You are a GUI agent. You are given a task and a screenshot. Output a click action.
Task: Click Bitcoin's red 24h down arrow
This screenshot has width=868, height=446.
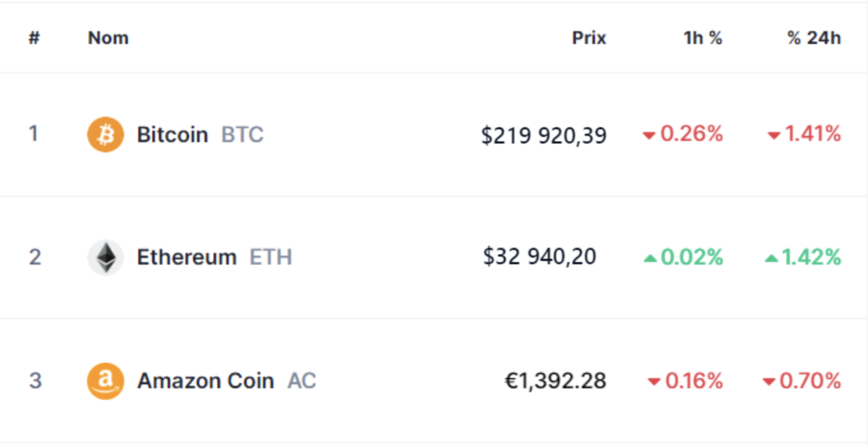773,136
